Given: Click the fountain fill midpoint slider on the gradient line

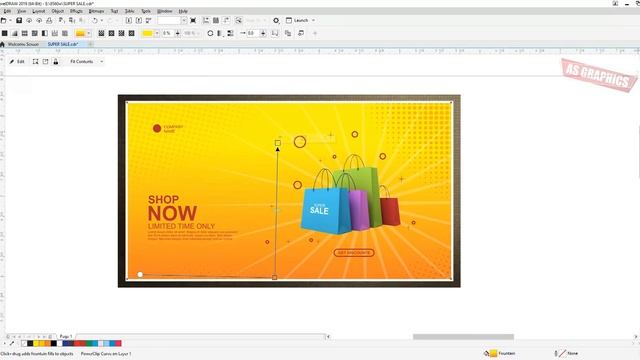Looking at the screenshot, I should (x=276, y=210).
